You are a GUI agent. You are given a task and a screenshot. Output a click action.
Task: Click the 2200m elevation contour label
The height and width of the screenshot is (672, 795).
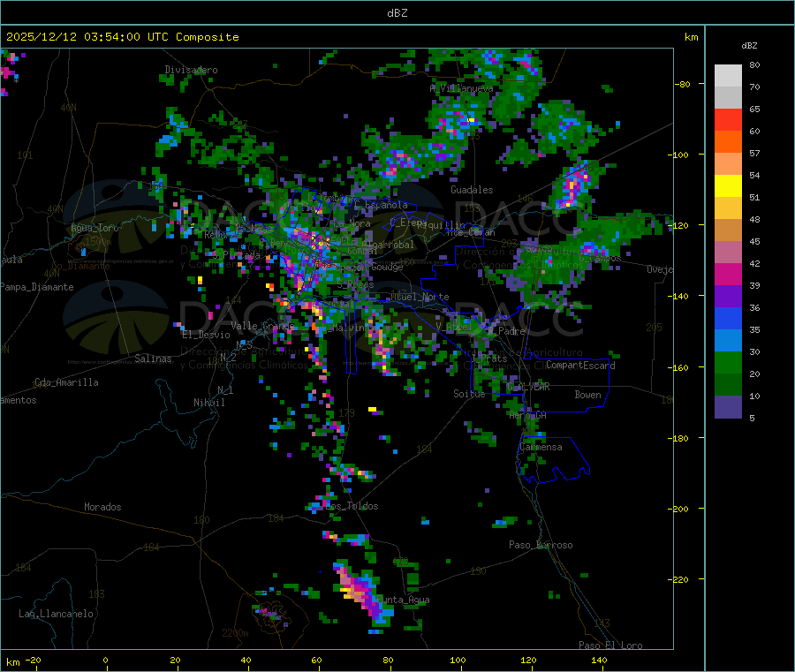click(x=235, y=633)
